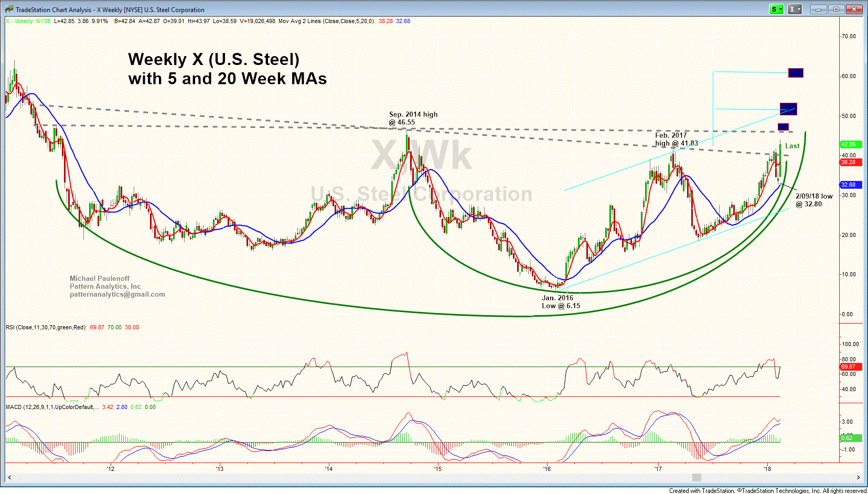
Task: Click the 'Michael Paulenoff' author text
Action: (100, 278)
